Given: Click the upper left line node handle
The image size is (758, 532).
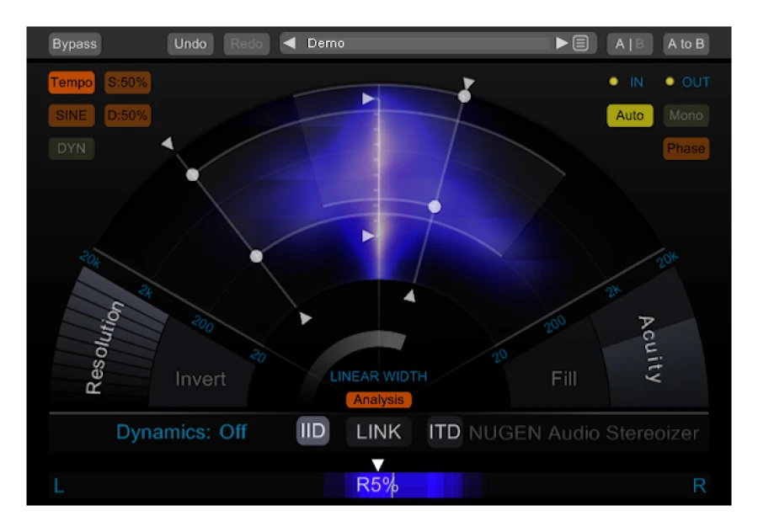Looking at the screenshot, I should 192,174.
